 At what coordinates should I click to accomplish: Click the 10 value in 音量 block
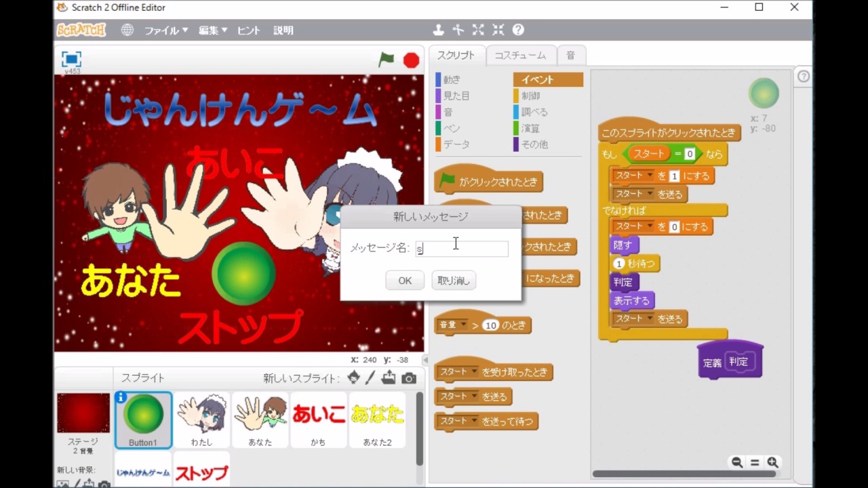point(491,325)
